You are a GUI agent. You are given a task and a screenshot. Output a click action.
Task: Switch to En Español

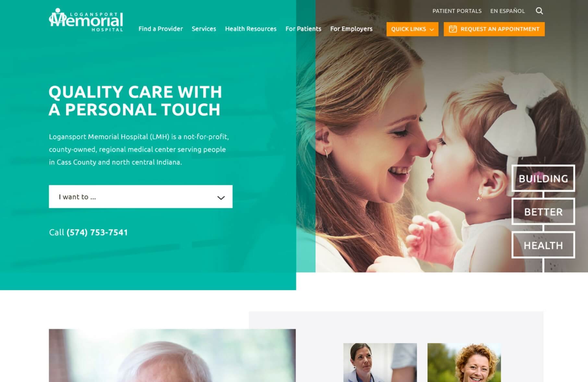click(508, 11)
